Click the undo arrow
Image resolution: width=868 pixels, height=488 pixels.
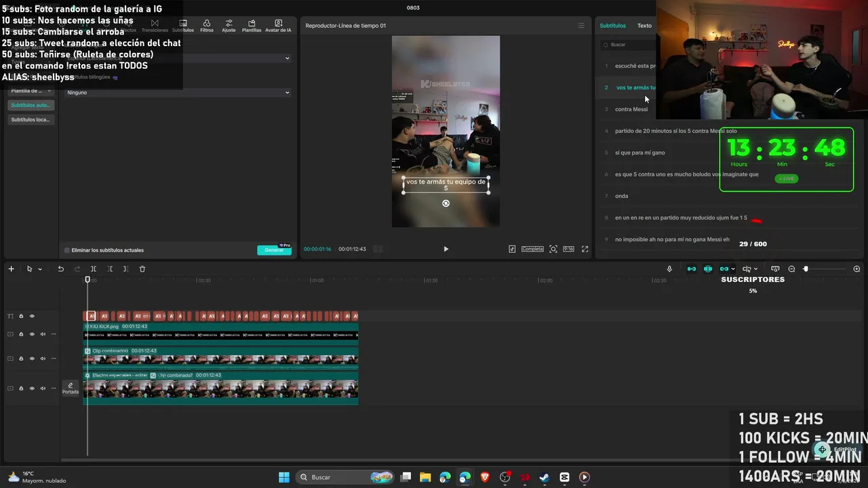coord(60,269)
